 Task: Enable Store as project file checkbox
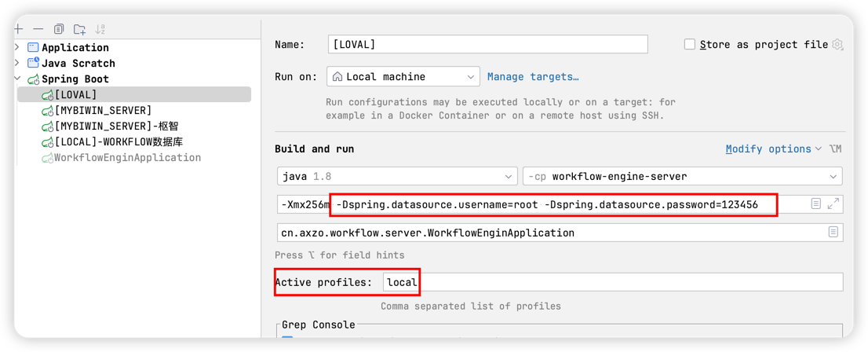tap(690, 45)
